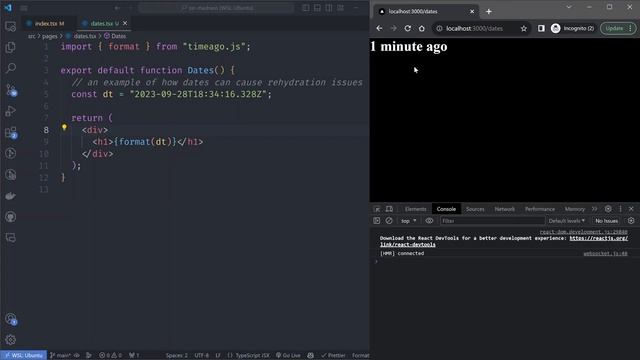Screen dimensions: 640x360
Task: Open the VS Code Explorer view
Action: [x=11, y=47]
